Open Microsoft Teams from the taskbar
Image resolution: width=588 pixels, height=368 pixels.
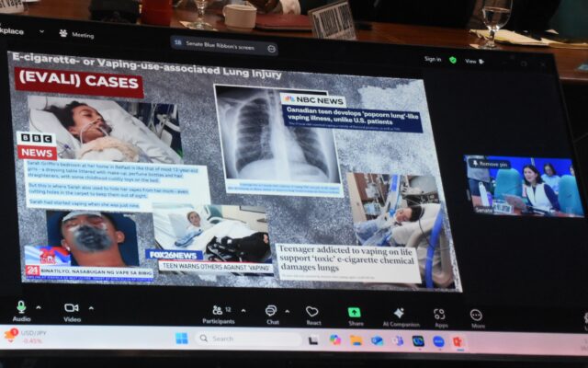tap(398, 341)
